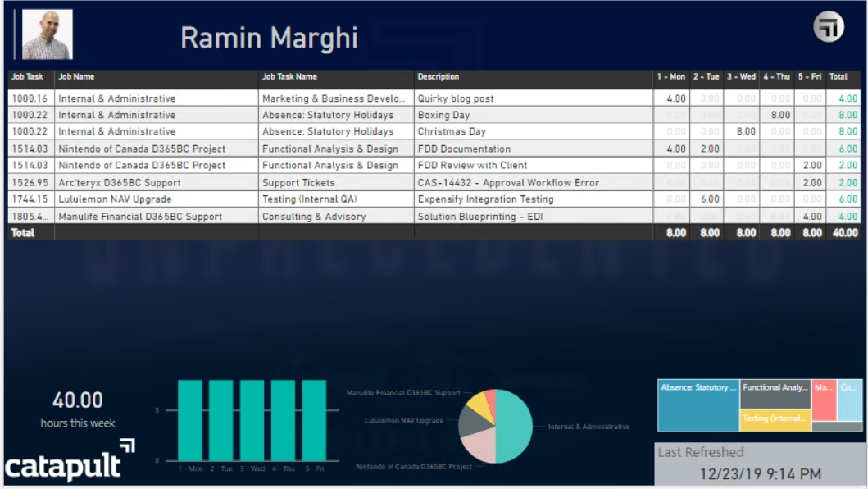Sort by the Description column header
The image size is (868, 489).
click(x=438, y=76)
